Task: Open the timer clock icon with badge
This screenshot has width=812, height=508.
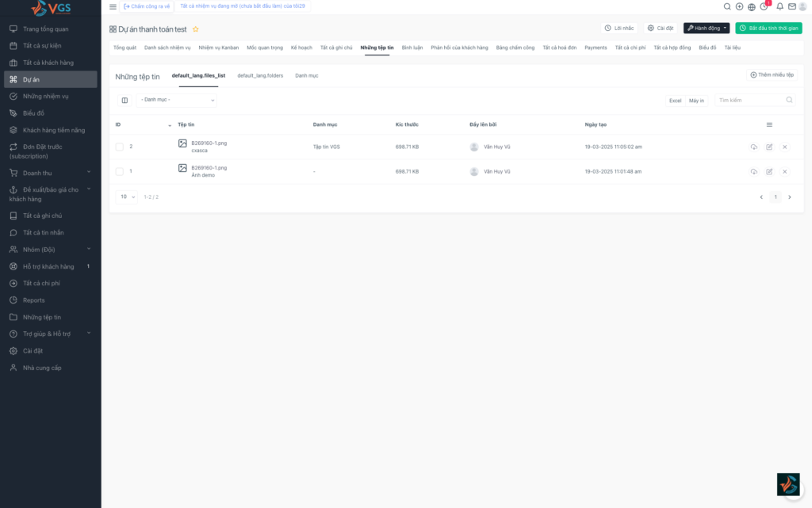Action: click(764, 6)
